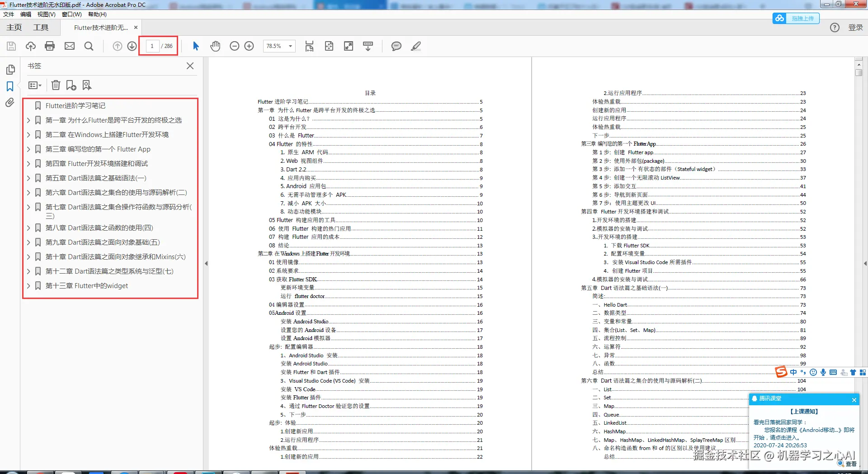
Task: Switch to the hand pan tool
Action: tap(215, 46)
